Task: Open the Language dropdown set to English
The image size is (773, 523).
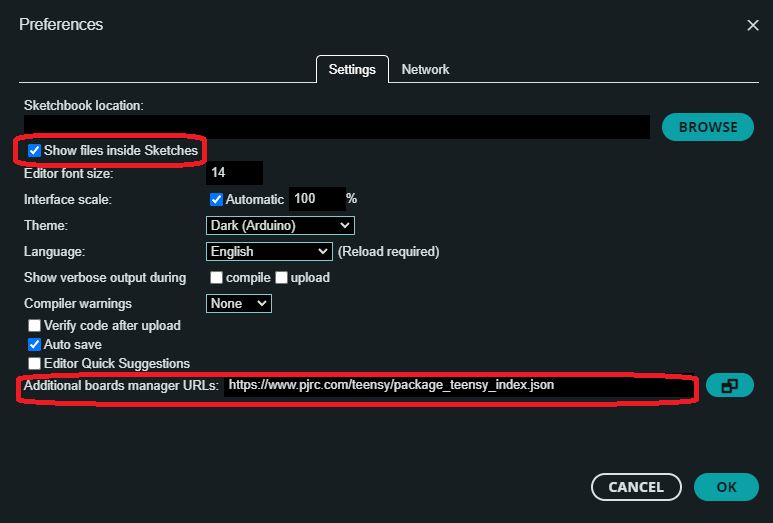Action: pyautogui.click(x=269, y=251)
